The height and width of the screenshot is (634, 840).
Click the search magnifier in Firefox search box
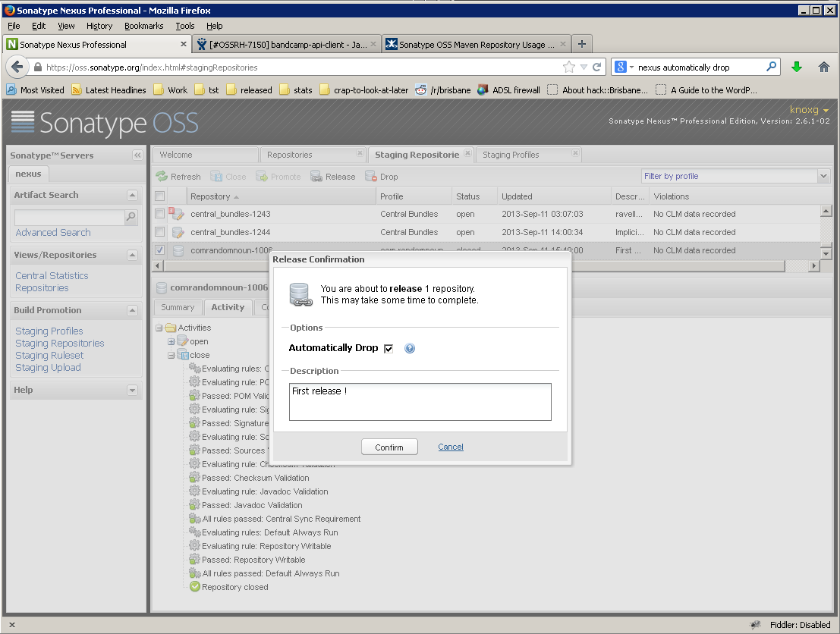click(771, 67)
